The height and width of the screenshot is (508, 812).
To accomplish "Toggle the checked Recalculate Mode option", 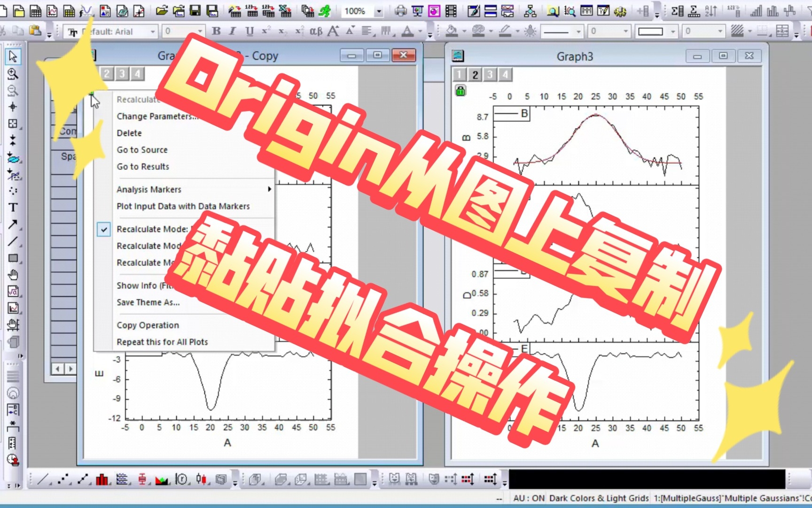I will coord(104,229).
